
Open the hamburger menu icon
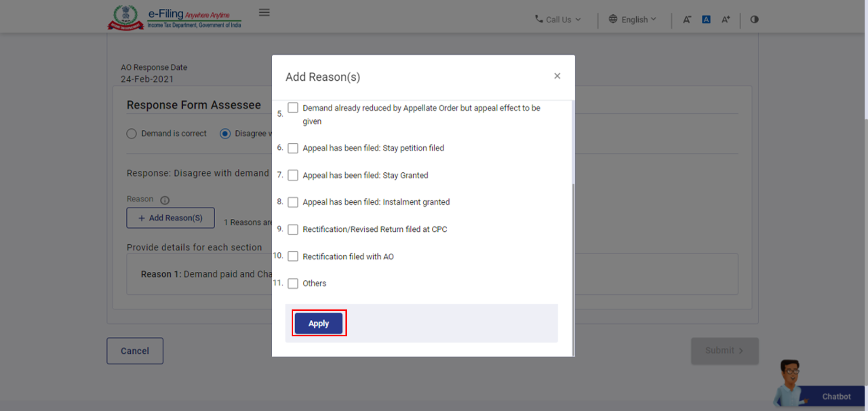point(264,13)
